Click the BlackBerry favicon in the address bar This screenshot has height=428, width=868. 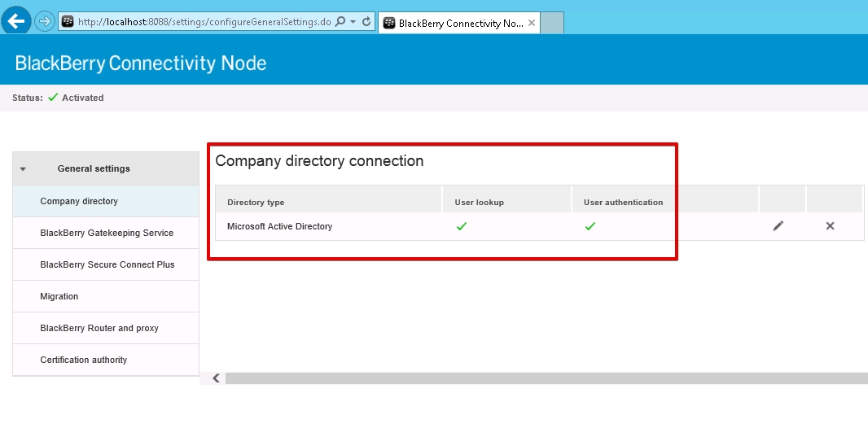(68, 22)
